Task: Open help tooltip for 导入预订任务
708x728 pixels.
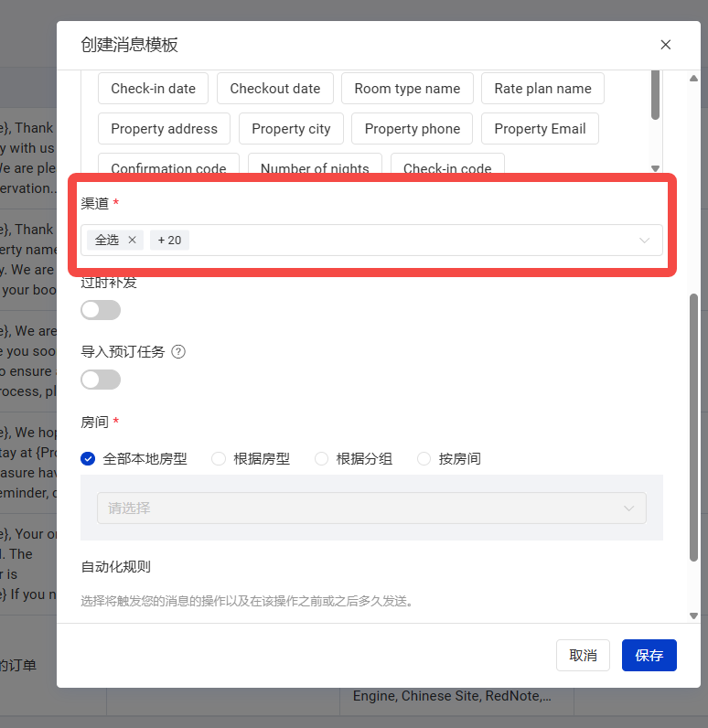Action: [178, 351]
